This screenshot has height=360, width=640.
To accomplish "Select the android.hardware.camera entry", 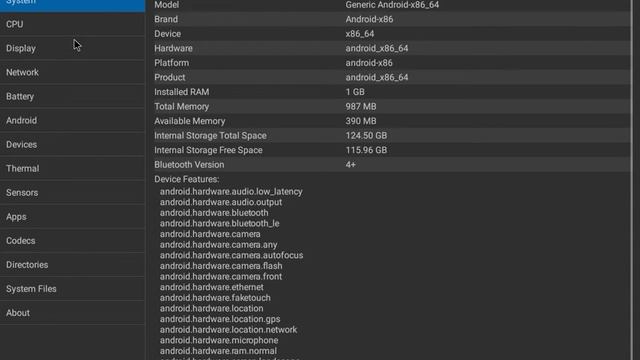I will pos(210,234).
